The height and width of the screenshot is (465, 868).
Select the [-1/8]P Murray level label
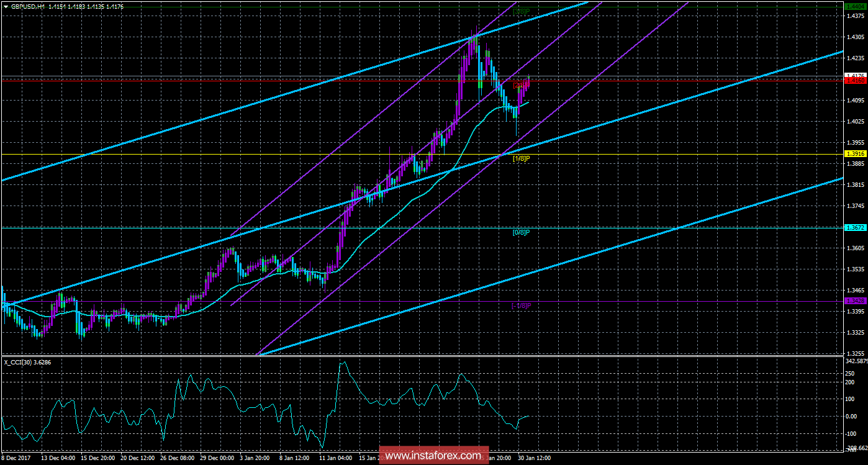pos(522,305)
